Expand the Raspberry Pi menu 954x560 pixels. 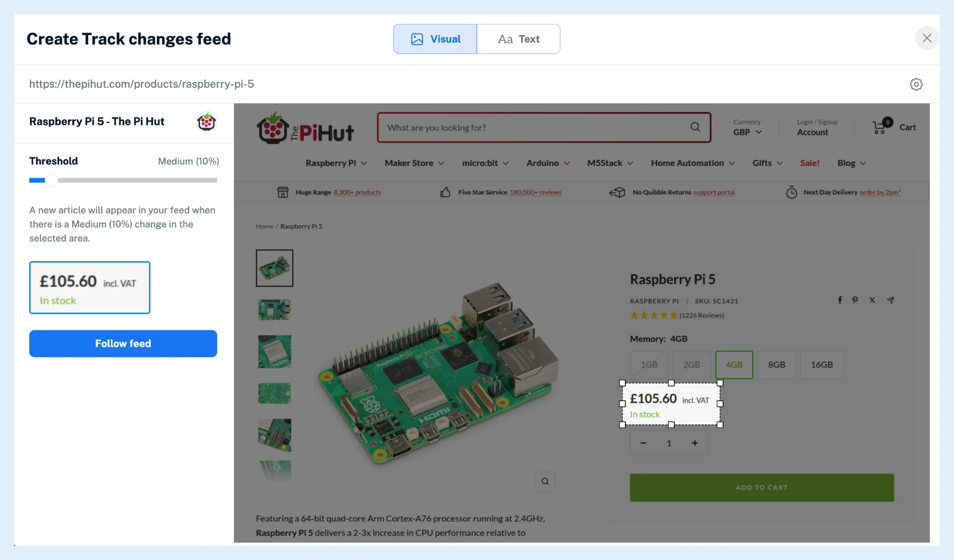coord(336,163)
